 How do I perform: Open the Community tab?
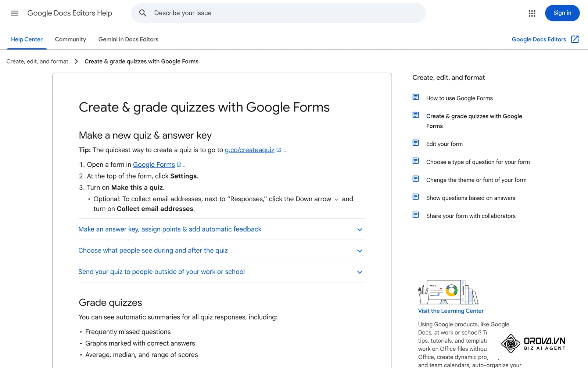(71, 39)
